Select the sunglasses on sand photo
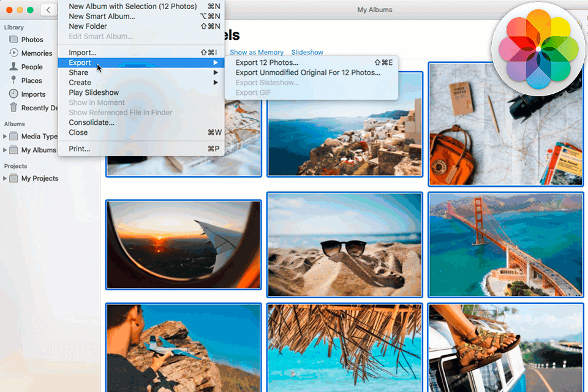This screenshot has width=588, height=392. pos(345,244)
